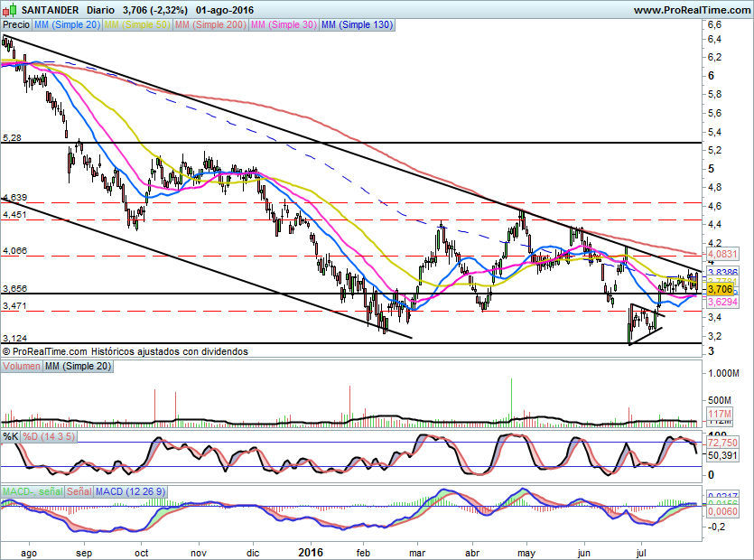This screenshot has height=560, width=754.
Task: Click the MACD (12 26 9) label
Action: 130,491
